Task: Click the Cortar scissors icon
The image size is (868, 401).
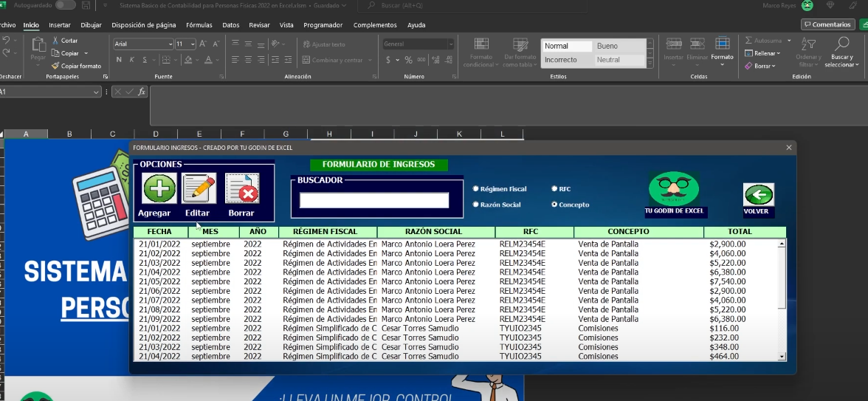Action: pyautogui.click(x=56, y=41)
